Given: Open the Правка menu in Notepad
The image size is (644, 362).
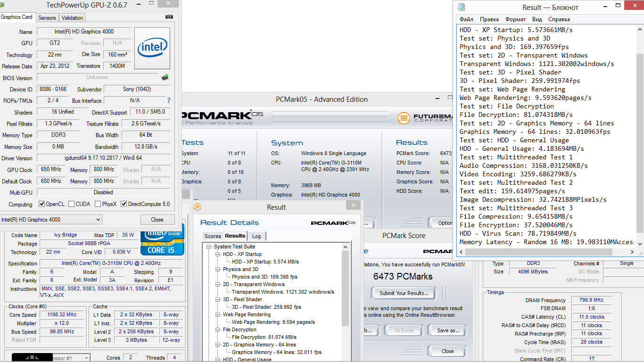Looking at the screenshot, I should pyautogui.click(x=489, y=19).
